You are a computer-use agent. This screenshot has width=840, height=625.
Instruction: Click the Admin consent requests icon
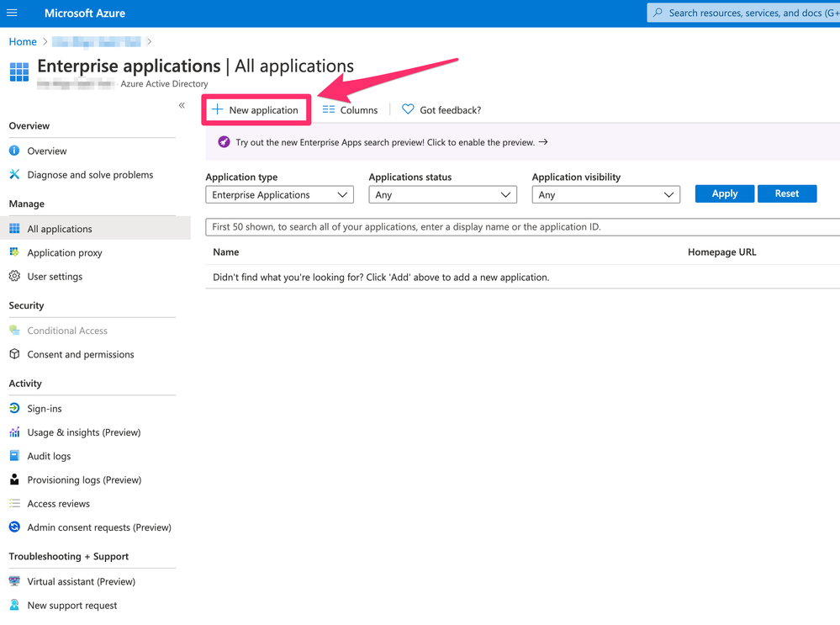pos(14,527)
